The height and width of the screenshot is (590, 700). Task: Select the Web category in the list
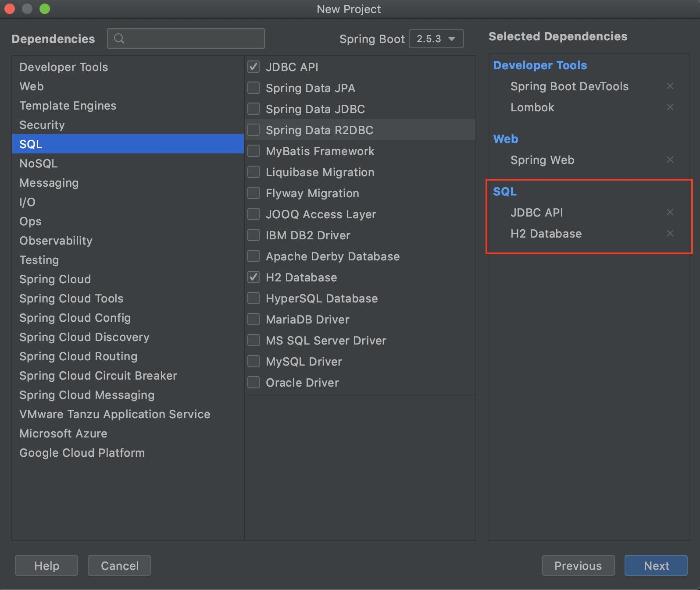[128, 86]
